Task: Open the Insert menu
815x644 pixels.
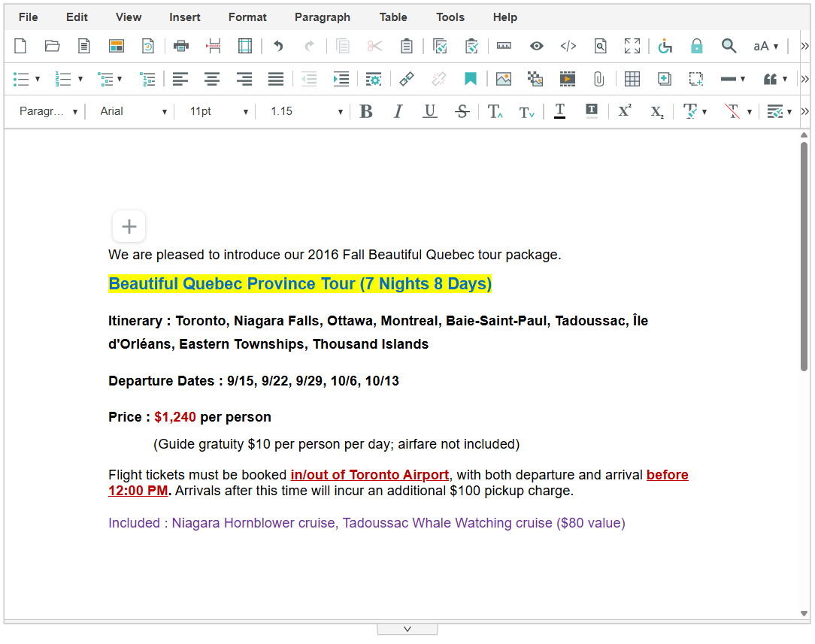Action: click(x=184, y=17)
